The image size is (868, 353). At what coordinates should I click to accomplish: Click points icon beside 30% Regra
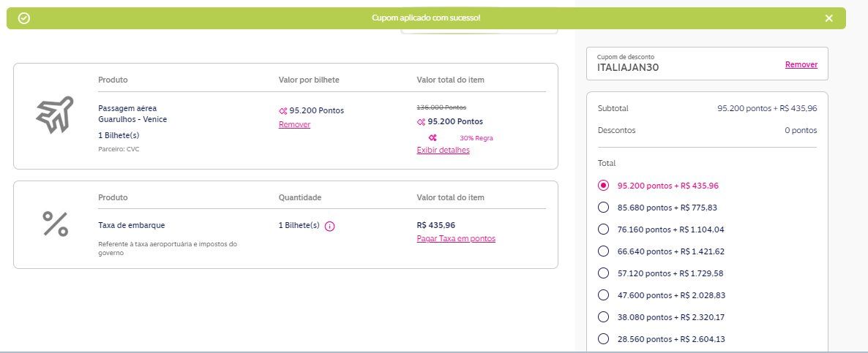pos(433,138)
